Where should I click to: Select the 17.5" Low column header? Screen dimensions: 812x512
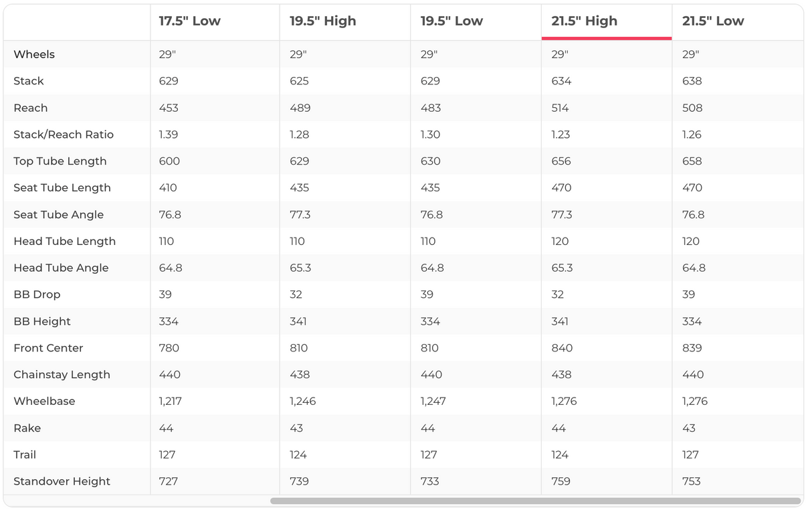pos(189,21)
